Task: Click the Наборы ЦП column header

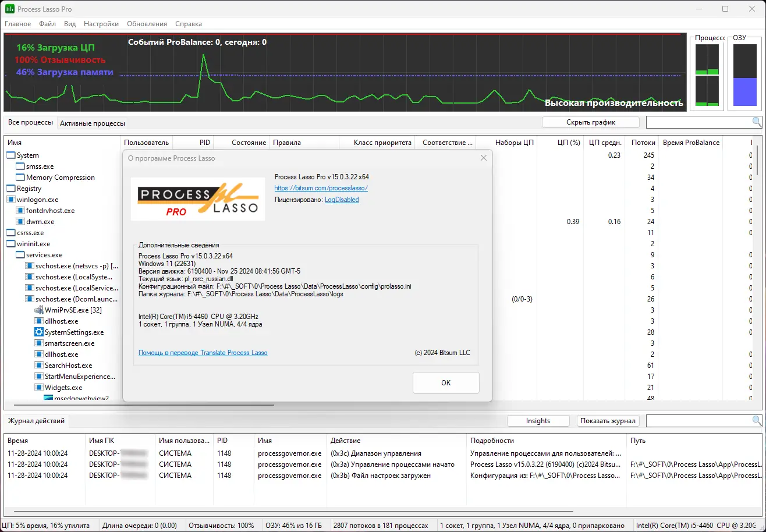Action: coord(506,143)
